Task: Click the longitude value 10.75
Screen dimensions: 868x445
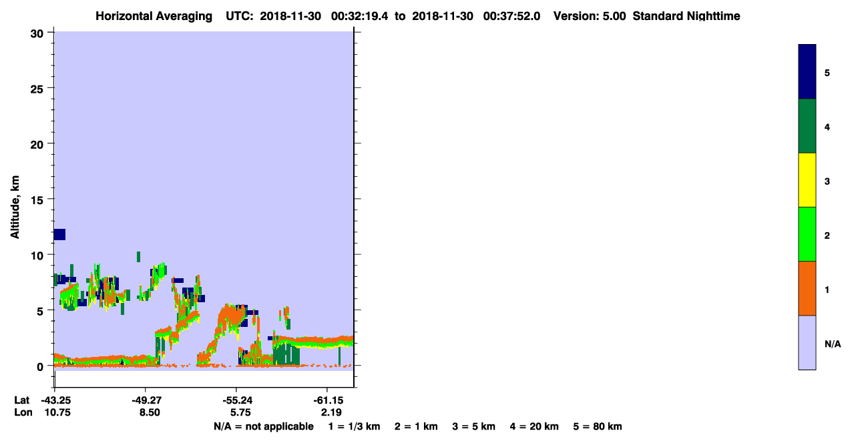Action: [x=57, y=413]
